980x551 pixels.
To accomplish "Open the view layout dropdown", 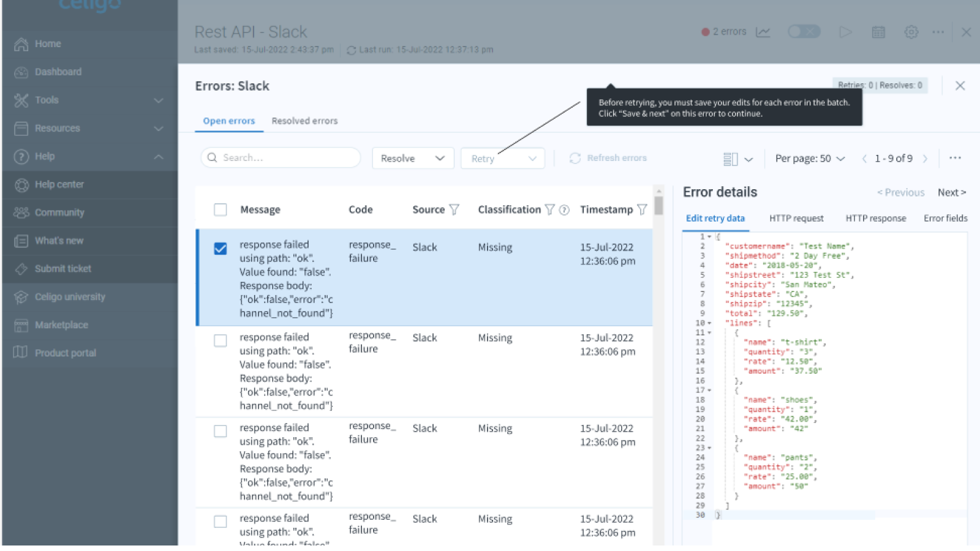I will pyautogui.click(x=738, y=159).
